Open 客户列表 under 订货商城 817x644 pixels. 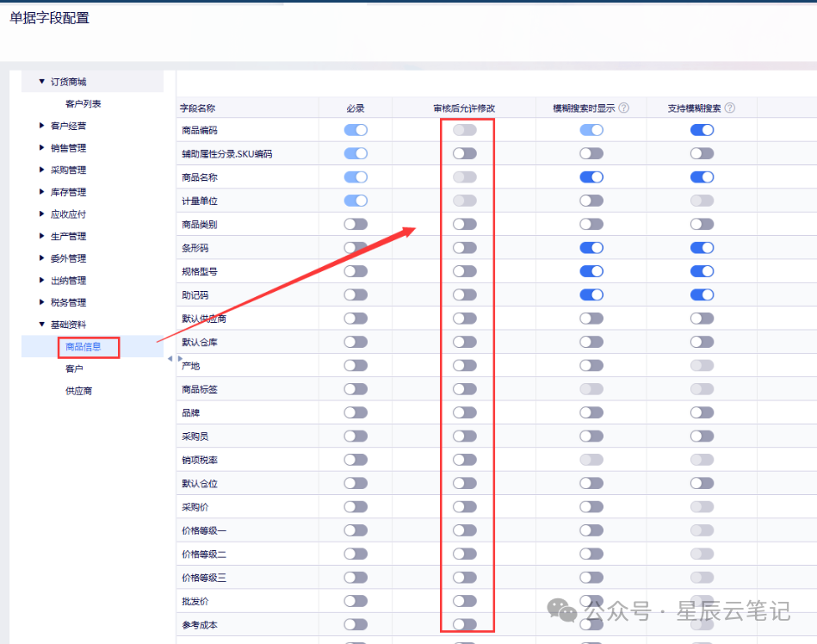(84, 103)
